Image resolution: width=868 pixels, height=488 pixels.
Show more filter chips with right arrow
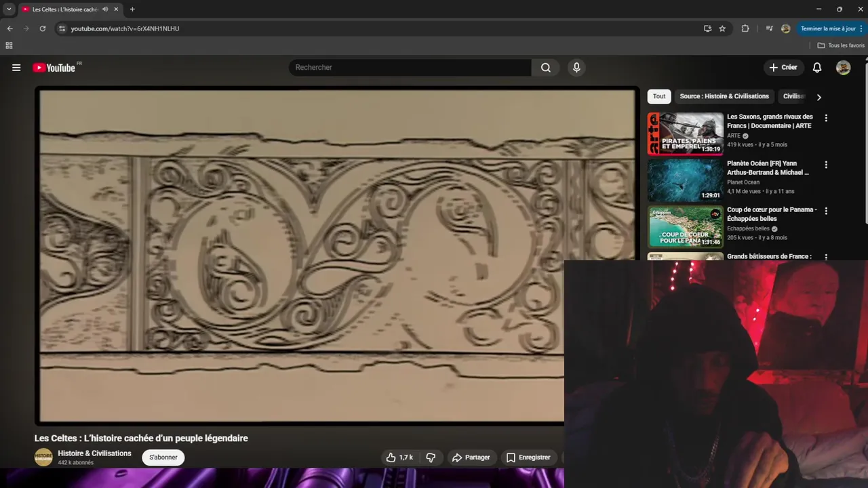(818, 97)
